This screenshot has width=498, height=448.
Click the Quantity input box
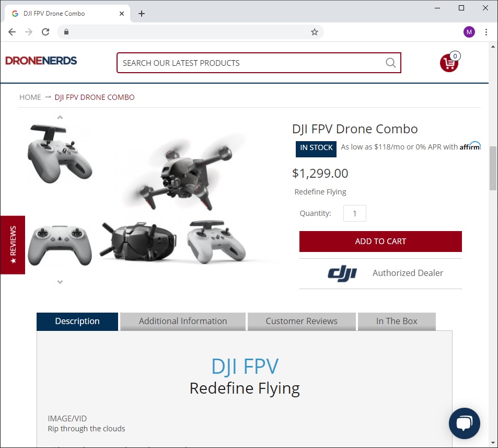354,213
